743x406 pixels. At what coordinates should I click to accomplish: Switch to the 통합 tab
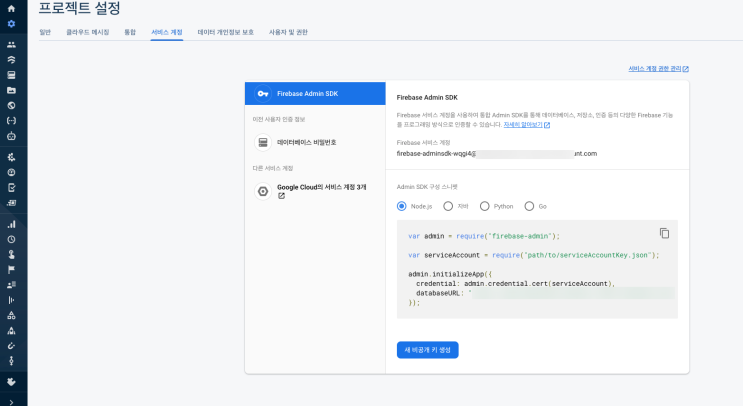tap(130, 32)
